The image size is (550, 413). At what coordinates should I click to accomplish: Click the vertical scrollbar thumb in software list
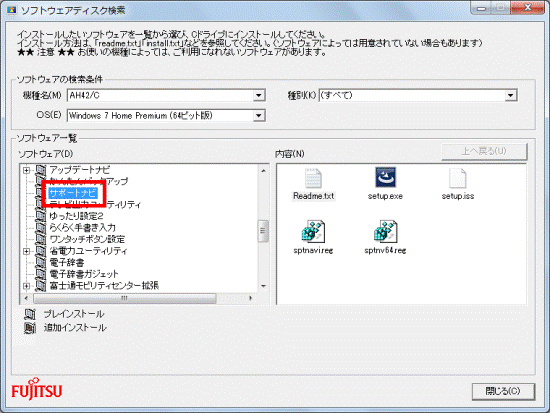pos(263,231)
